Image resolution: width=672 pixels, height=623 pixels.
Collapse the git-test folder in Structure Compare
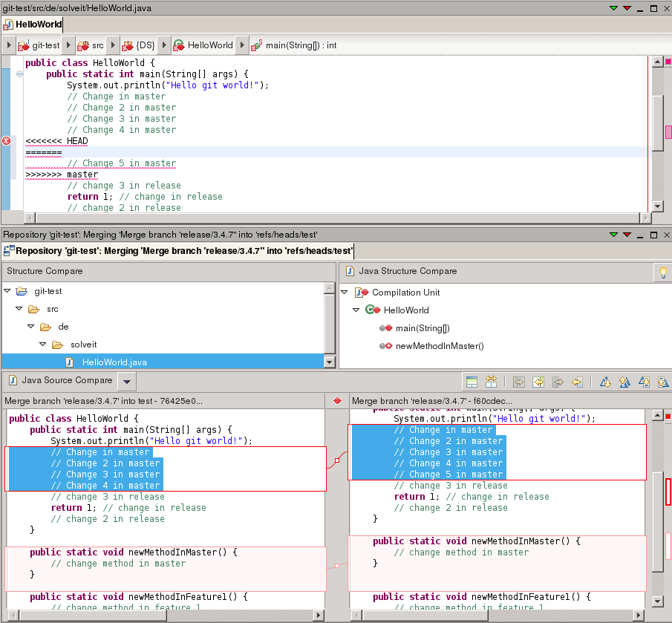point(7,291)
